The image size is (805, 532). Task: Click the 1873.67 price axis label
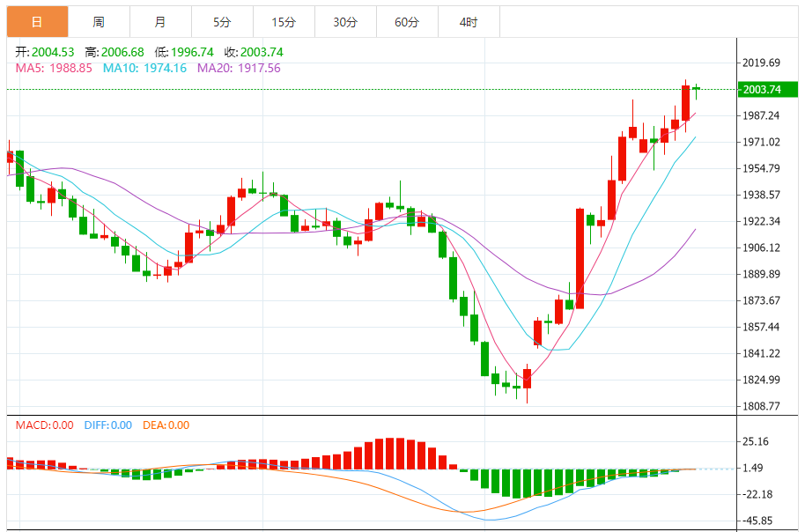[761, 300]
